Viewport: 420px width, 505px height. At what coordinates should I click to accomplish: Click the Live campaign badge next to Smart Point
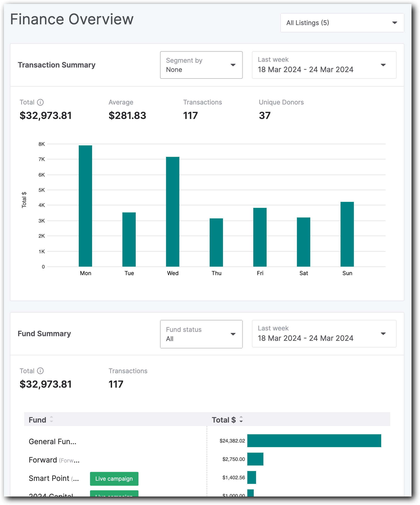[114, 479]
